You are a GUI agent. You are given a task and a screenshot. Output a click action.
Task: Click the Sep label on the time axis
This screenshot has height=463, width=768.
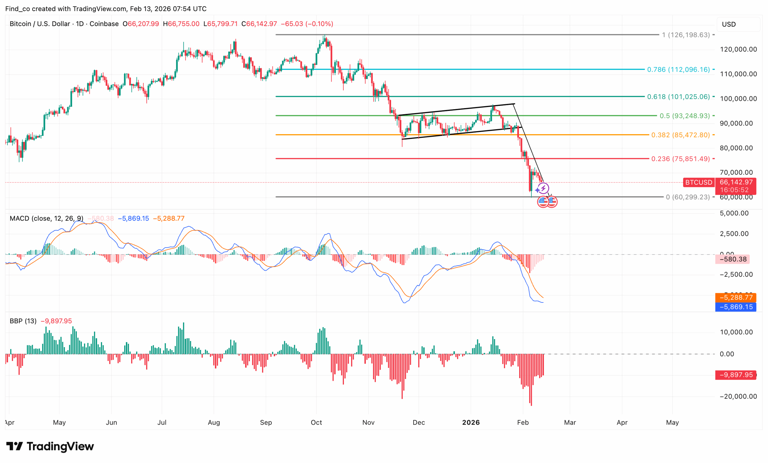(266, 422)
